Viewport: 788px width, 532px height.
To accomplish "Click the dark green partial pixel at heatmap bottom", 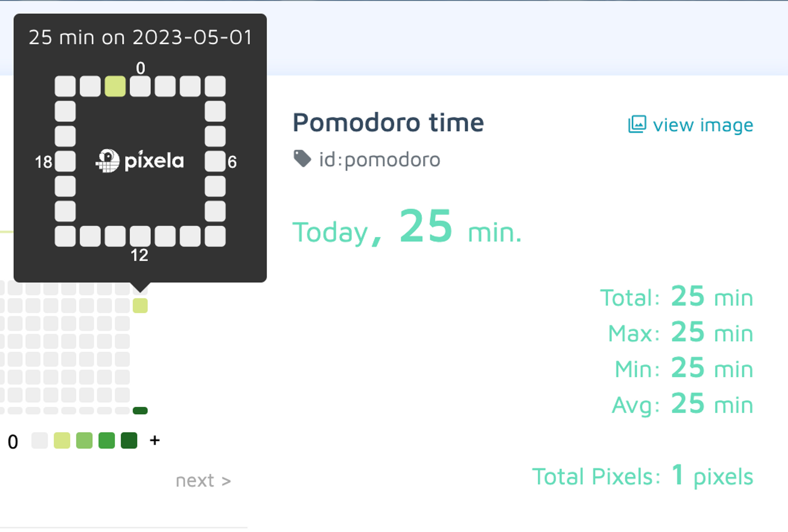I will pos(140,411).
